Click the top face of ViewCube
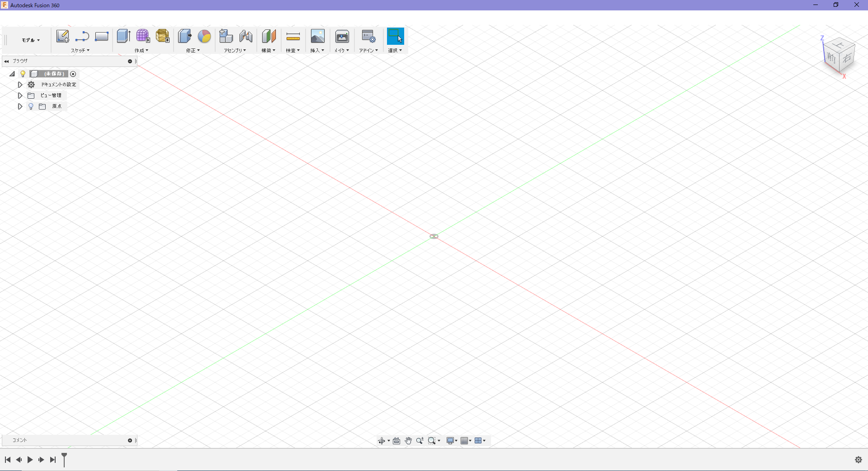The image size is (868, 471). 840,45
